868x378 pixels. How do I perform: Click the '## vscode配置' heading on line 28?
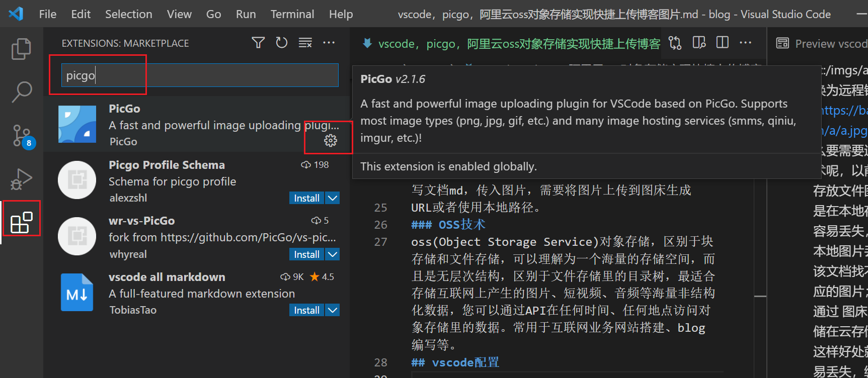(455, 362)
